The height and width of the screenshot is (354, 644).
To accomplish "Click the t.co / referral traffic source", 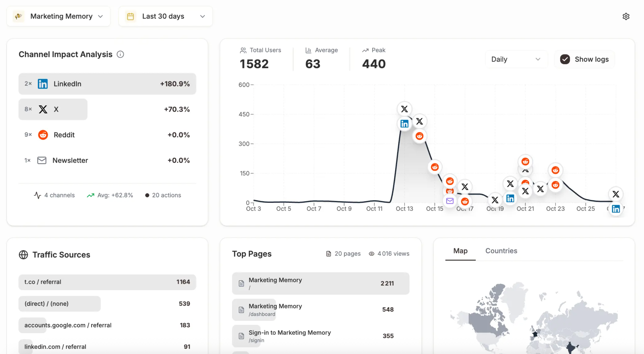I will point(107,282).
